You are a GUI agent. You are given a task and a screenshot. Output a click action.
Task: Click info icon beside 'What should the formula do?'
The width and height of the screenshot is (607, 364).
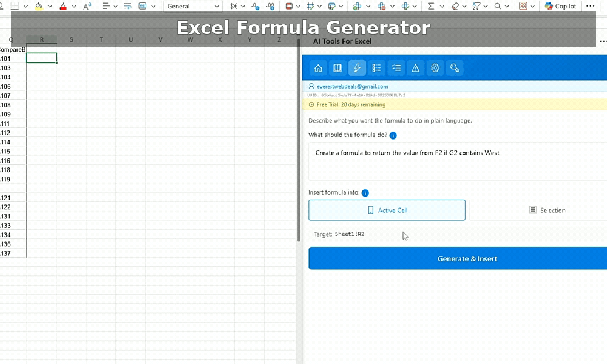[x=393, y=135]
